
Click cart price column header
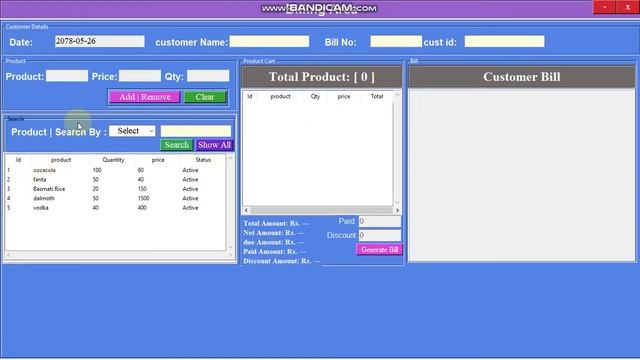point(344,96)
